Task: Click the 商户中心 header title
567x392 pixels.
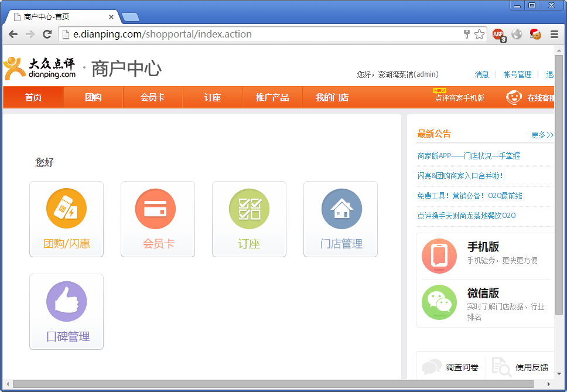Action: (x=126, y=69)
